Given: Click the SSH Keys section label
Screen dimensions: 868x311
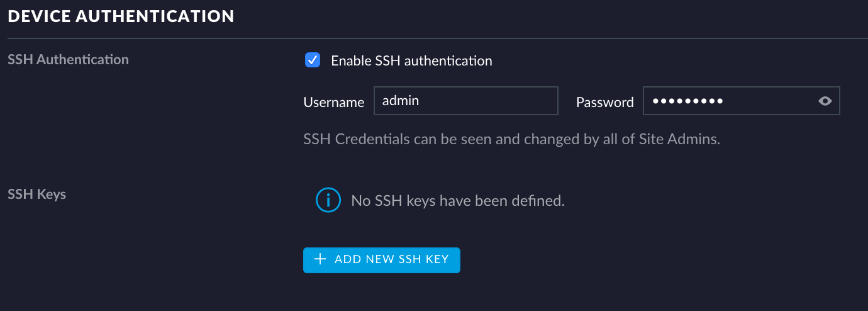Looking at the screenshot, I should (36, 194).
